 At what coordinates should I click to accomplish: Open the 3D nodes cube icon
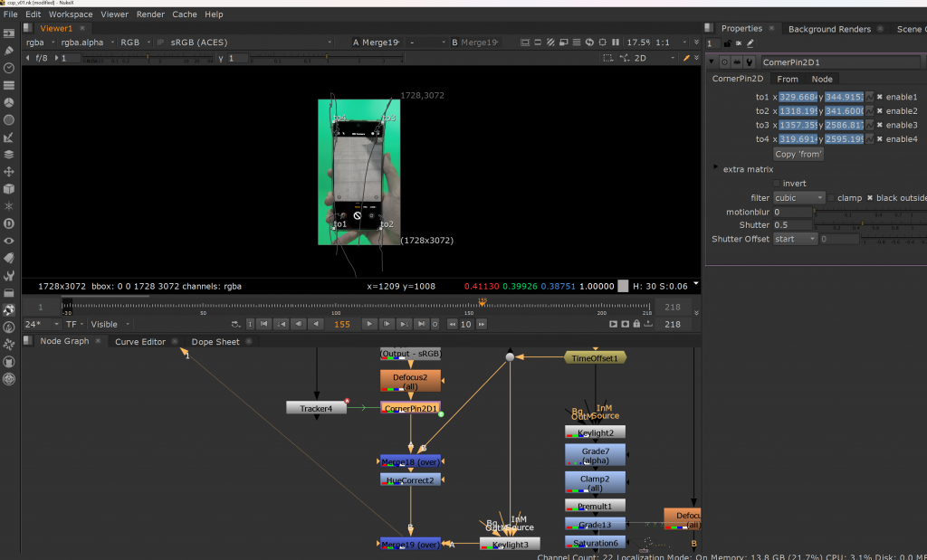[9, 189]
